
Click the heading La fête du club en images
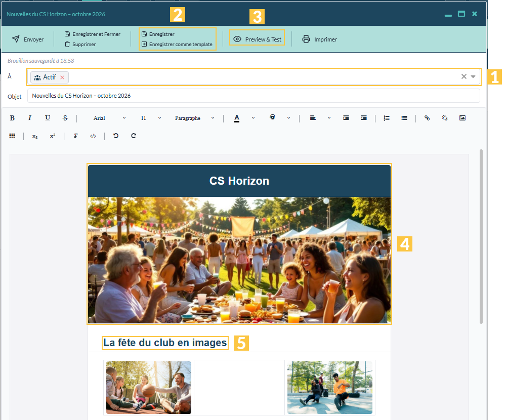coord(165,343)
